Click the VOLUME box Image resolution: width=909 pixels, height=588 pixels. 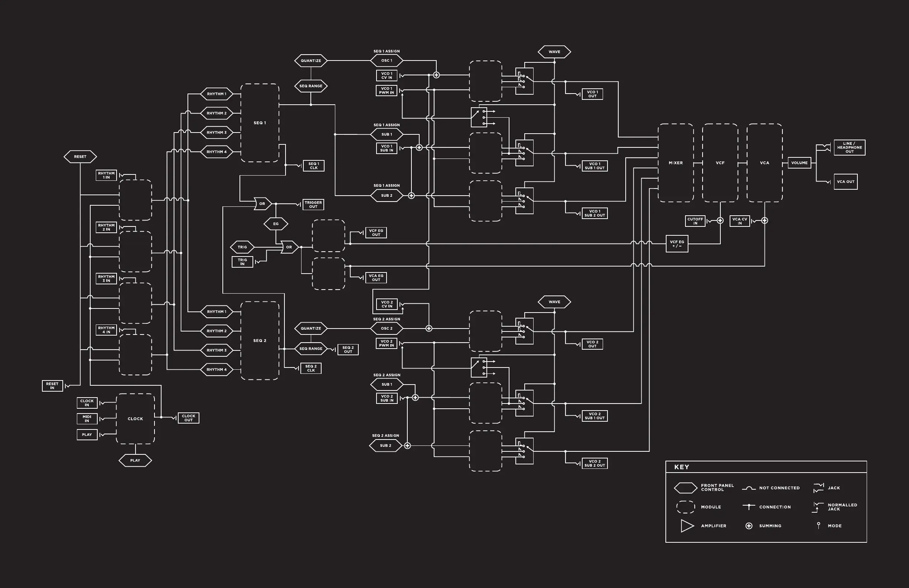pyautogui.click(x=799, y=163)
